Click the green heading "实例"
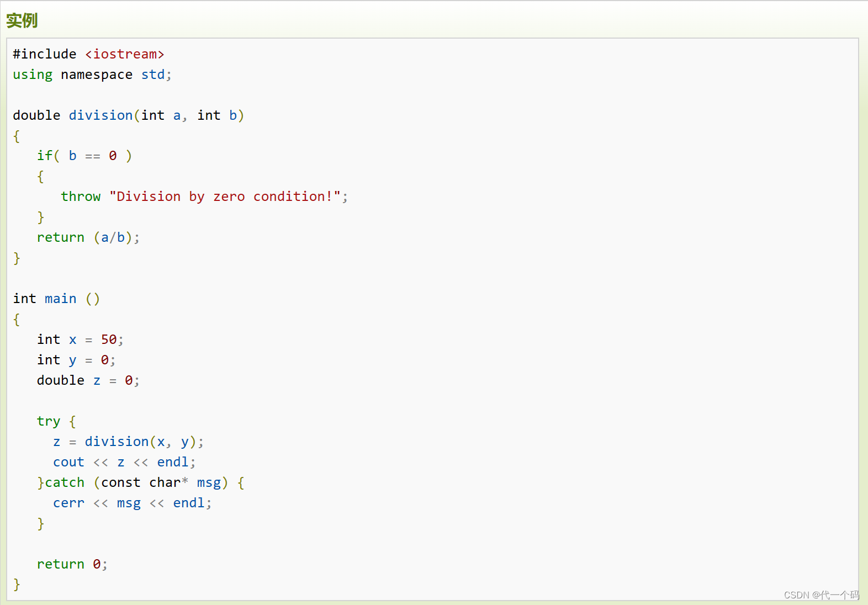 point(22,20)
